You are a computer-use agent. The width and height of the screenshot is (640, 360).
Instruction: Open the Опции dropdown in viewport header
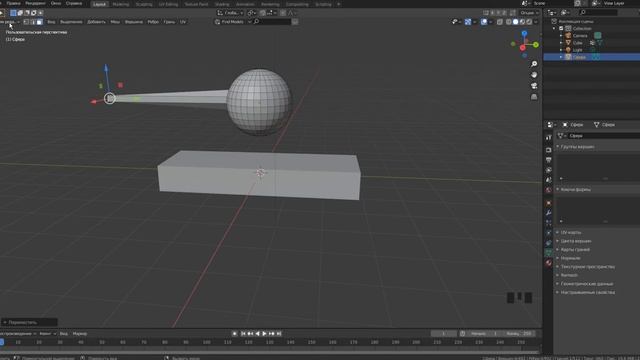click(529, 13)
